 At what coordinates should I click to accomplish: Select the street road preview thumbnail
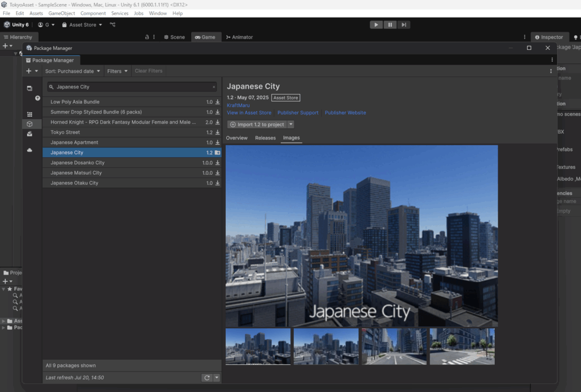pyautogui.click(x=394, y=347)
